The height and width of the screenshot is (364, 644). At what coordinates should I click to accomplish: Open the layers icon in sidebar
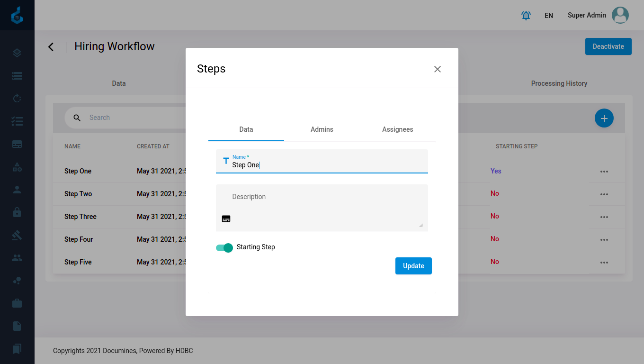(17, 53)
